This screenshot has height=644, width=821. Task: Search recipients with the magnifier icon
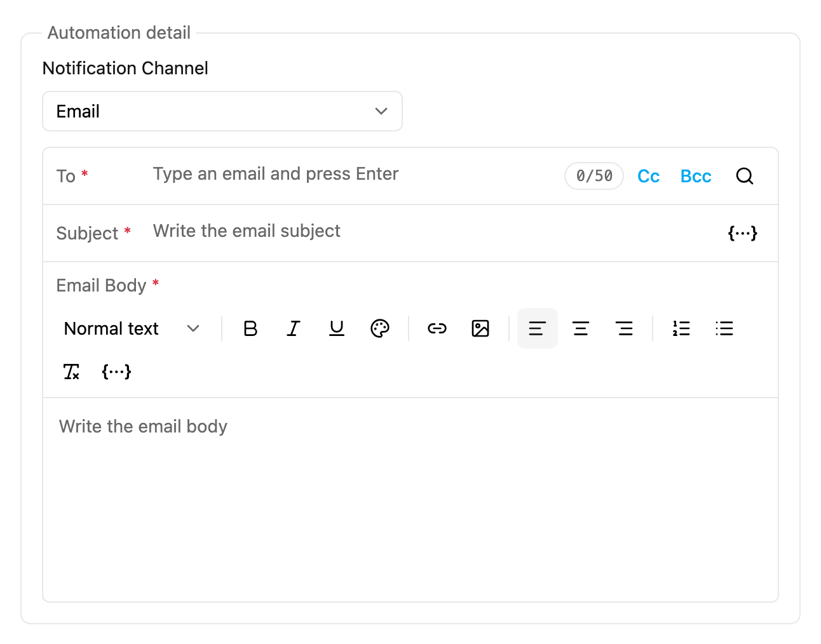point(745,176)
